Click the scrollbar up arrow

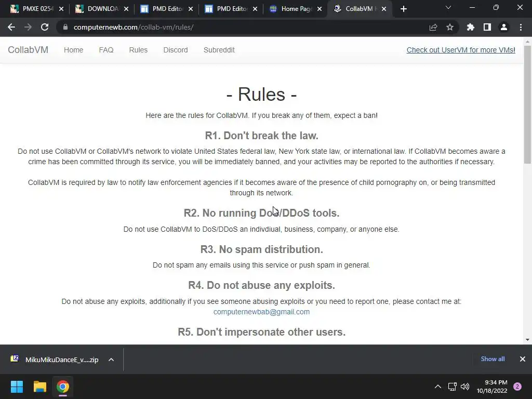(x=527, y=42)
